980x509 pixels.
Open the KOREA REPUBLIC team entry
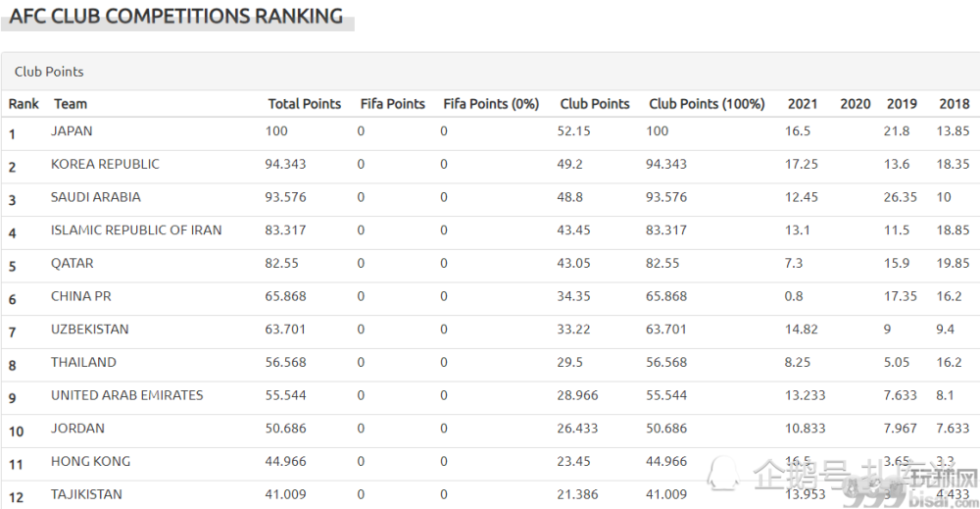(x=105, y=164)
